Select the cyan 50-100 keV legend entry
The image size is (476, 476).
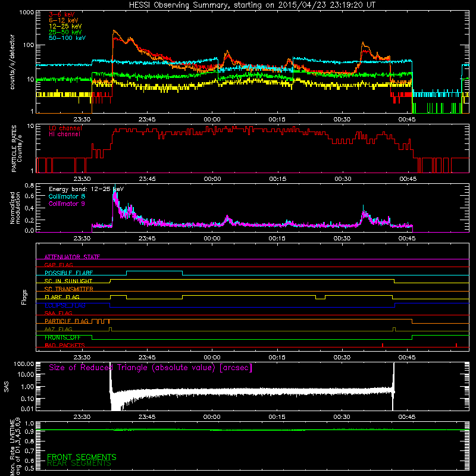[x=67, y=38]
